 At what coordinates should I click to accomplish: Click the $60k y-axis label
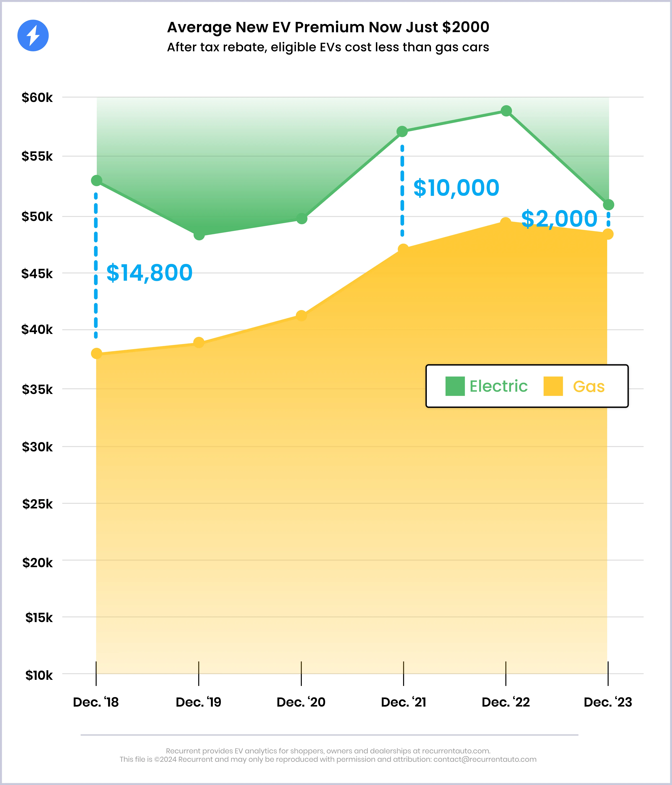tap(37, 98)
